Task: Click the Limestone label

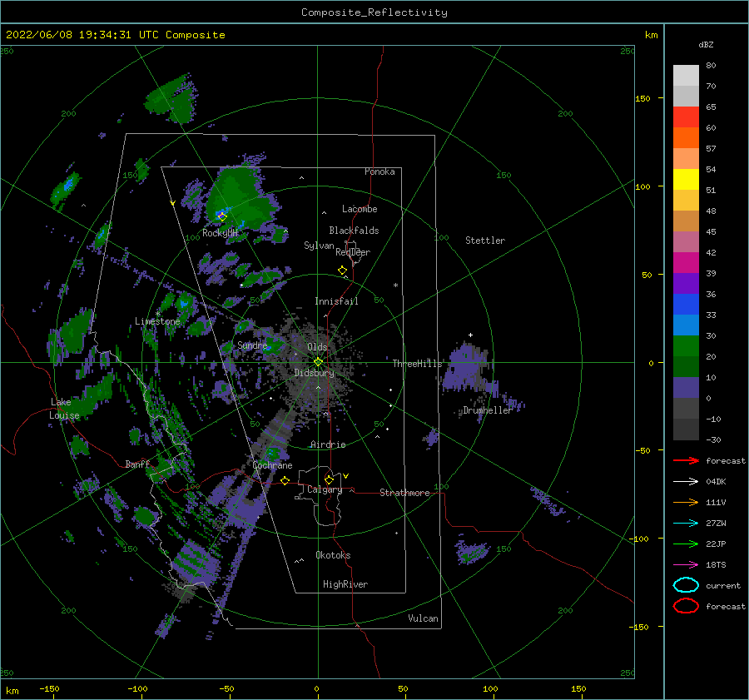Action: pyautogui.click(x=157, y=321)
